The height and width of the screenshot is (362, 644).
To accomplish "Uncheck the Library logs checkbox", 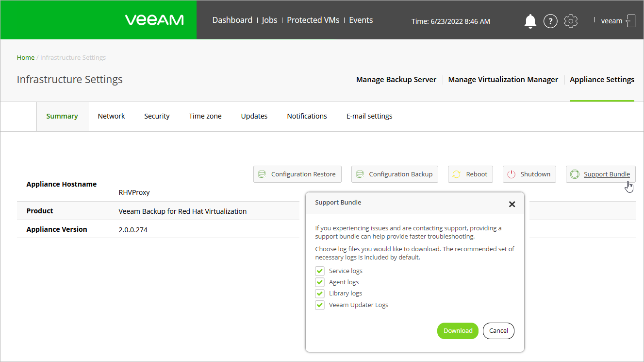I will coord(320,293).
